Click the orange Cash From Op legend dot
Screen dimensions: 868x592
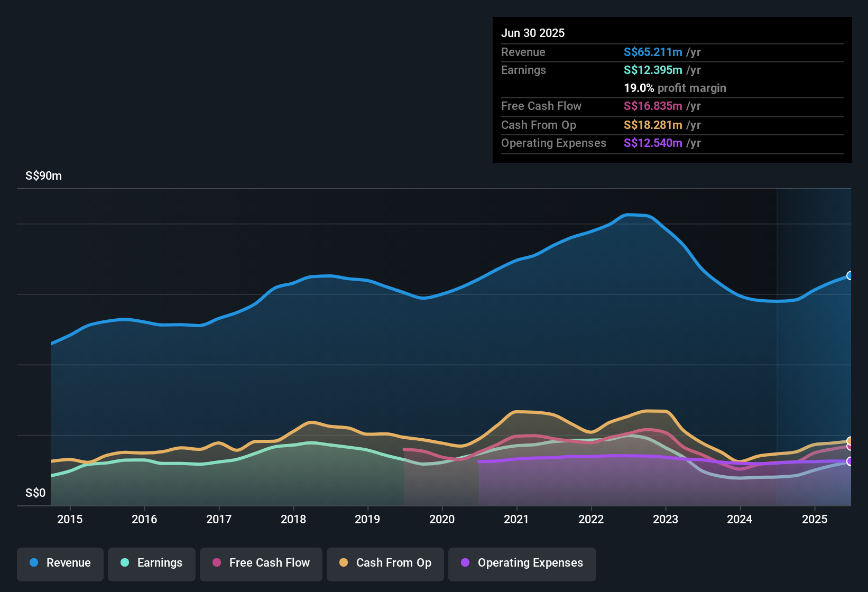(344, 563)
